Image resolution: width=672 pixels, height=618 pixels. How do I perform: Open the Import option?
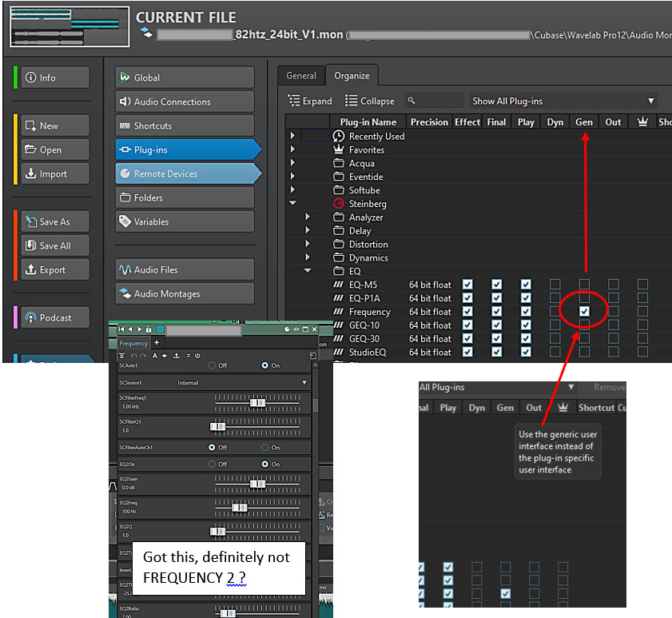pyautogui.click(x=55, y=173)
